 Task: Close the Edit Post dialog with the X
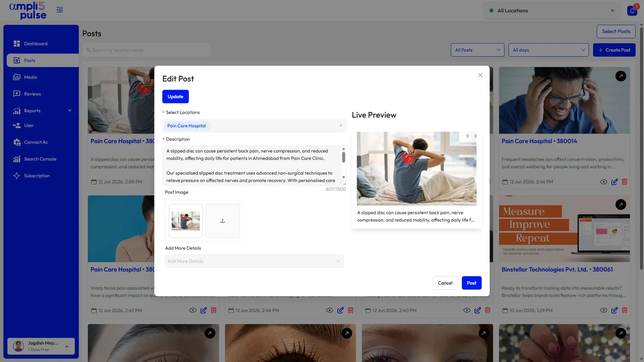(x=480, y=75)
